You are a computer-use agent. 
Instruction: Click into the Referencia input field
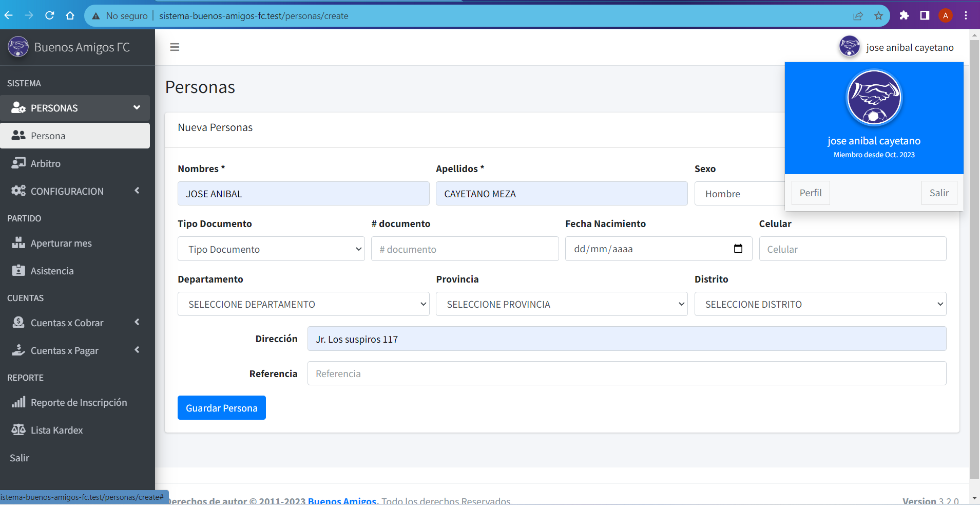tap(626, 373)
